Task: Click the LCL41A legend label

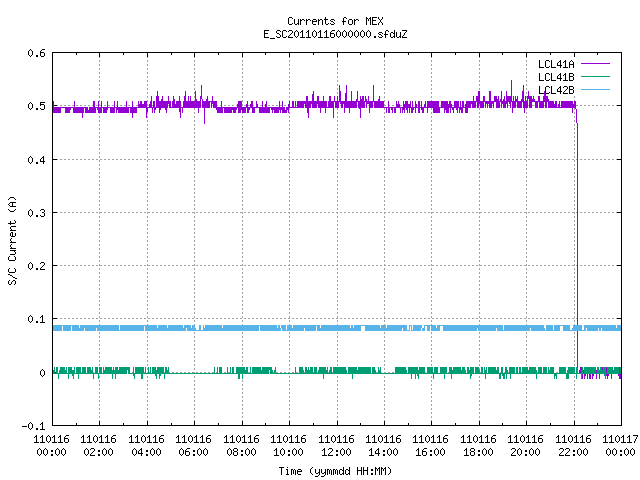Action: (556, 64)
